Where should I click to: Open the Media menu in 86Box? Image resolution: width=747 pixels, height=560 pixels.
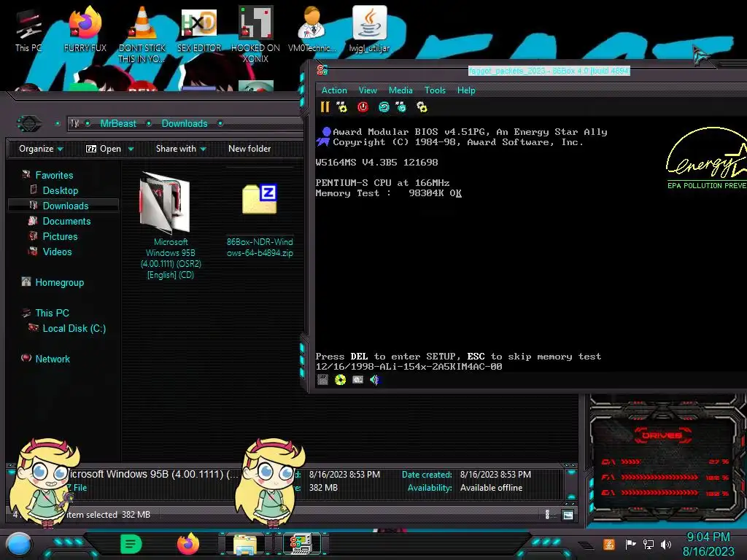(400, 90)
